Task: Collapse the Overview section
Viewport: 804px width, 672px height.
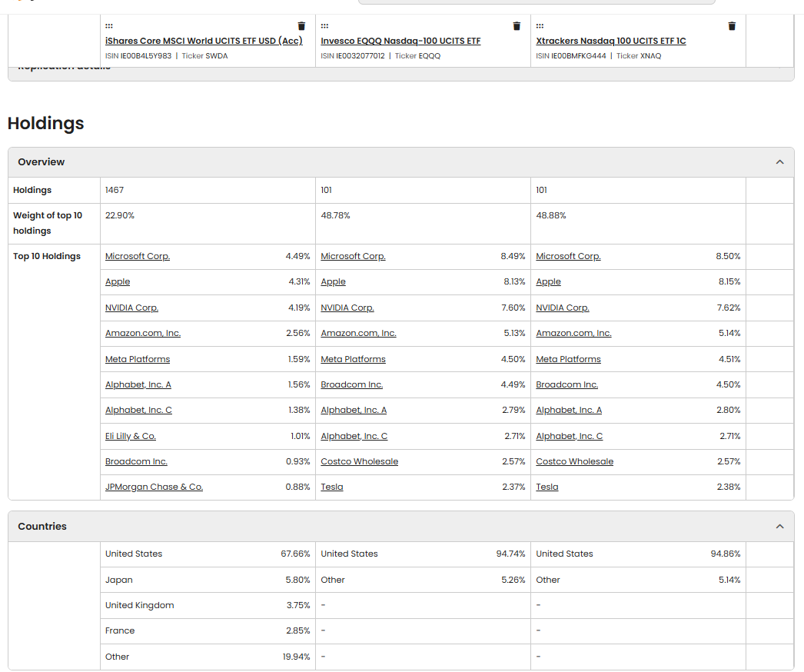Action: (780, 162)
